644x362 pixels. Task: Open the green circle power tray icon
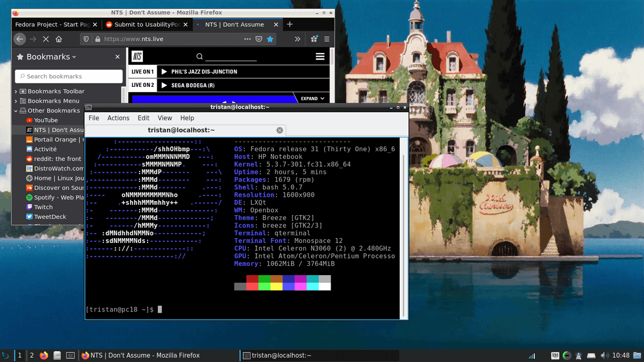pos(567,356)
